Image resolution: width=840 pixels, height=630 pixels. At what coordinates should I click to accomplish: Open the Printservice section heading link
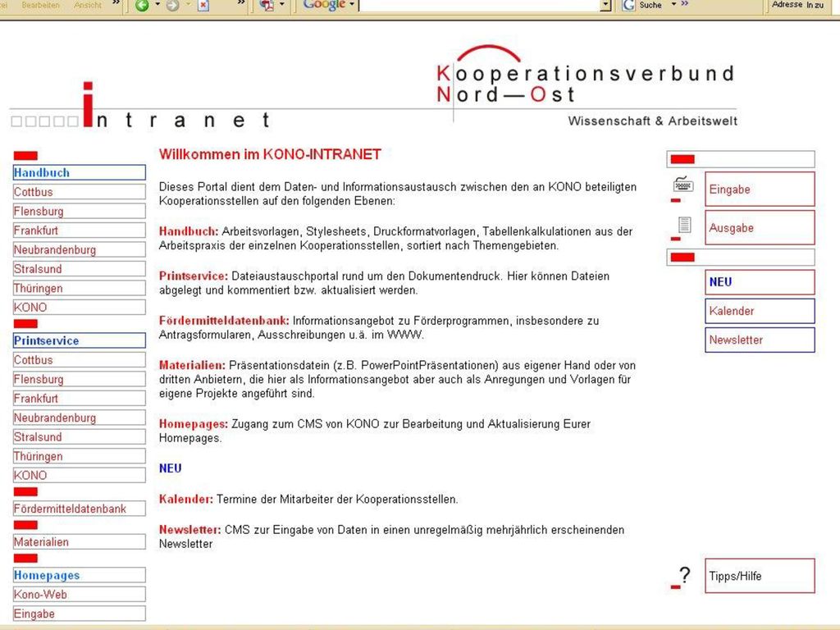point(80,340)
